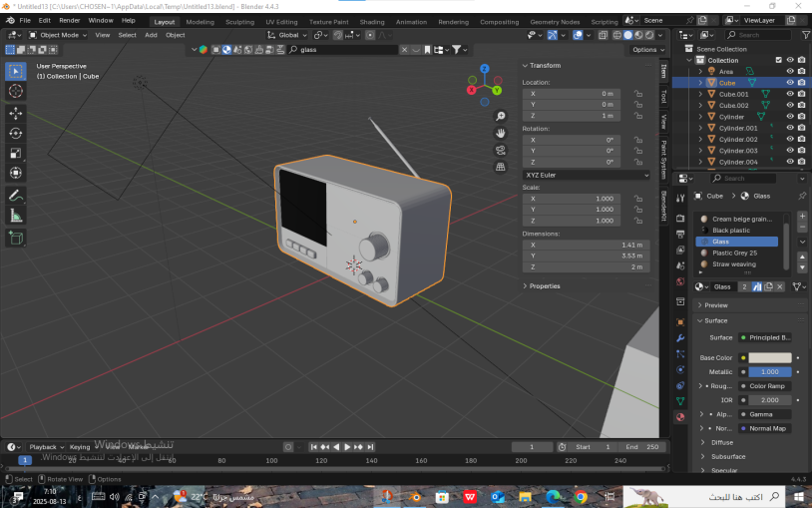The width and height of the screenshot is (812, 508).
Task: Open the World properties tab
Action: (x=680, y=281)
